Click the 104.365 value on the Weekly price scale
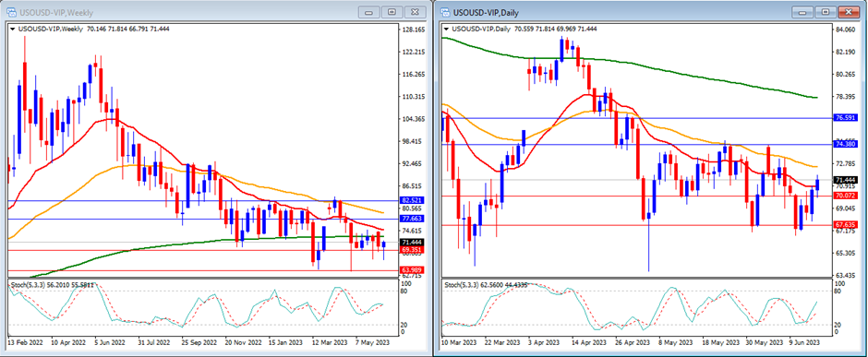Screen dimensions: 868x357 [x=413, y=119]
